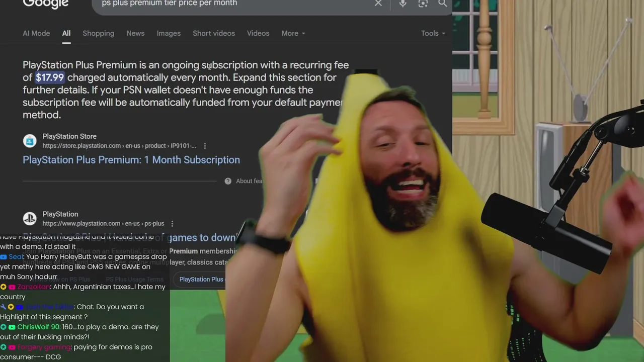Open the Shopping tab
Viewport: 644px width, 362px height.
tap(98, 33)
